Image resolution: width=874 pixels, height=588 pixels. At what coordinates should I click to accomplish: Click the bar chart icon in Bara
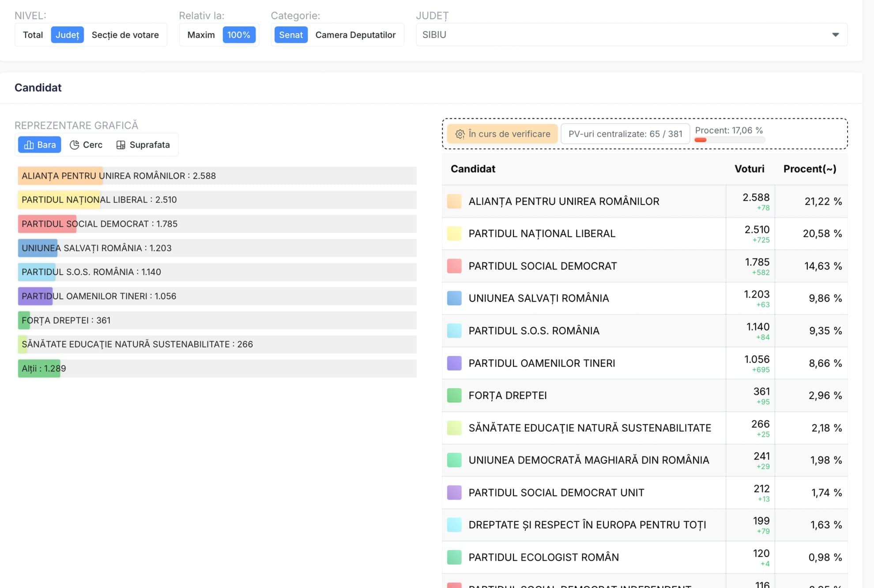[29, 145]
